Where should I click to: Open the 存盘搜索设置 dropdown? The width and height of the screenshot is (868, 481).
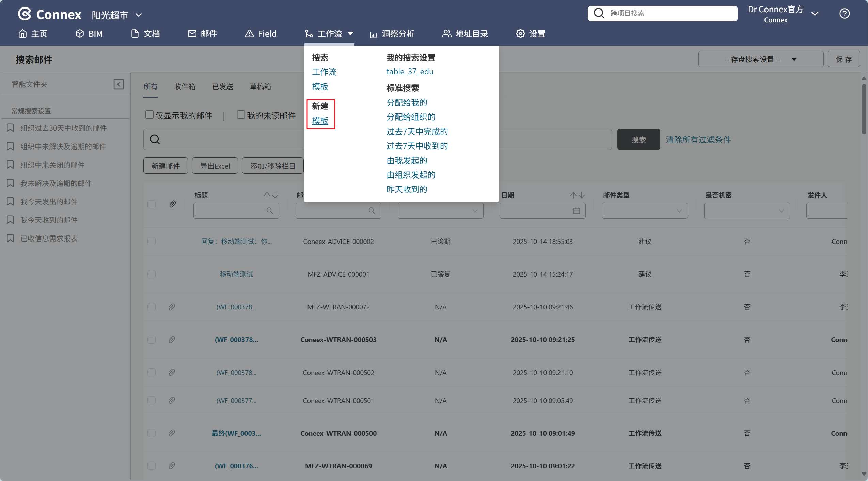coord(760,59)
